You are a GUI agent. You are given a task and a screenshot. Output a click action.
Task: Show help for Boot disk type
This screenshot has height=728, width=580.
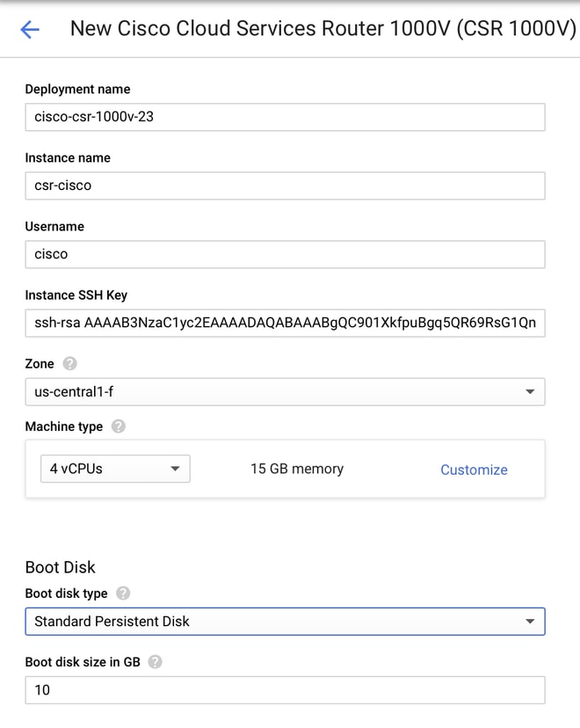tap(123, 593)
